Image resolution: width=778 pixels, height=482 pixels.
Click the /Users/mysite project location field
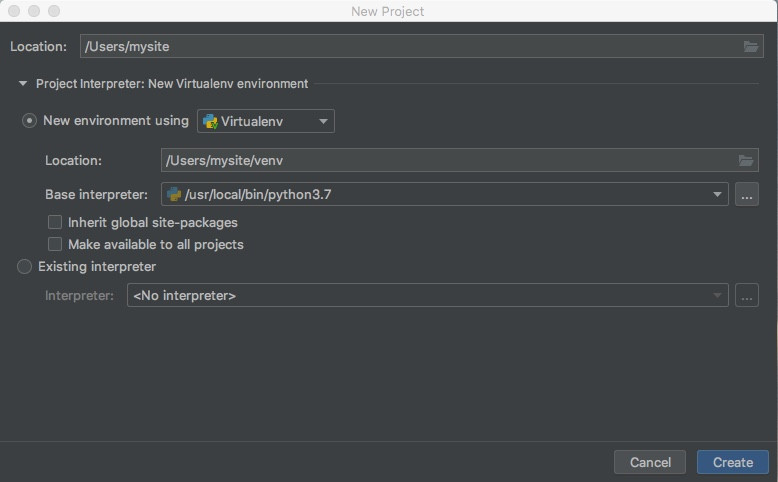[422, 46]
